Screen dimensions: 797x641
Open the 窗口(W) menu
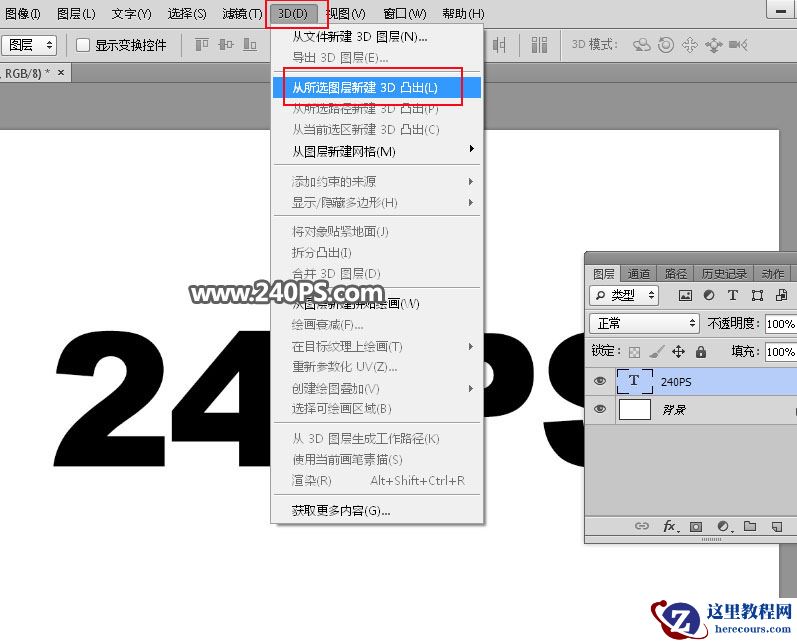(405, 14)
